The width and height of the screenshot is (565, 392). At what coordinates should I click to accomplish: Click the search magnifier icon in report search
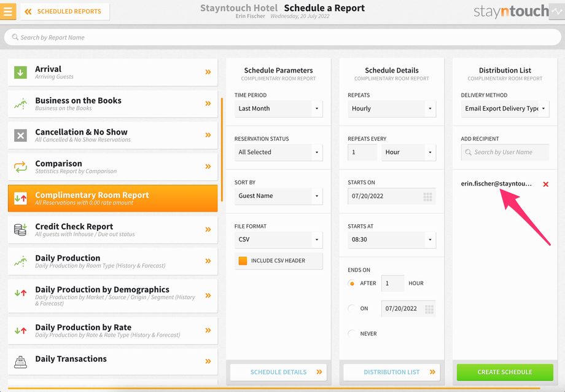[x=15, y=37]
